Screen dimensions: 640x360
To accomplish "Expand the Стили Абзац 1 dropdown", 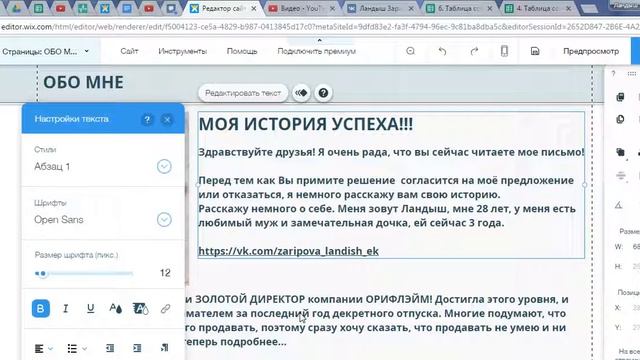I will point(164,166).
